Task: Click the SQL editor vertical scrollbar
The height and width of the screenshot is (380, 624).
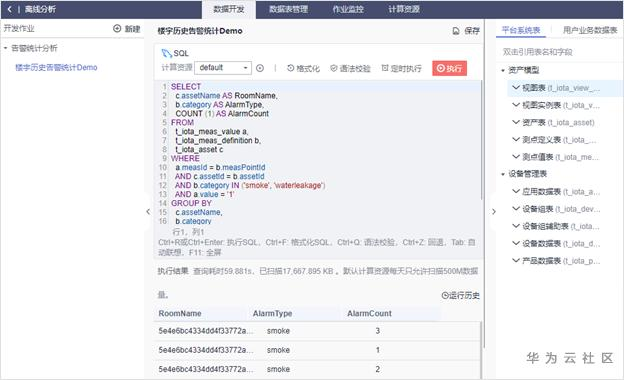Action: pos(482,139)
